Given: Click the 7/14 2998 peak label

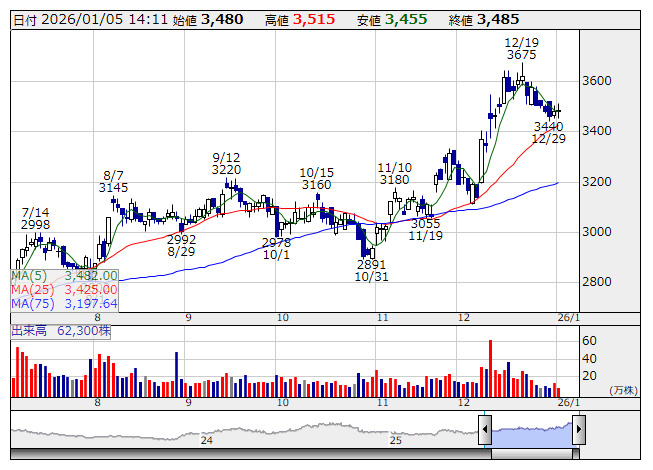Looking at the screenshot, I should tap(35, 219).
